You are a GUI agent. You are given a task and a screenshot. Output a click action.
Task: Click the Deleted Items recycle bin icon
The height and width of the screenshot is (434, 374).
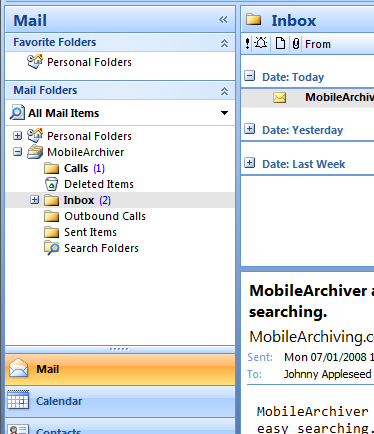click(x=51, y=184)
